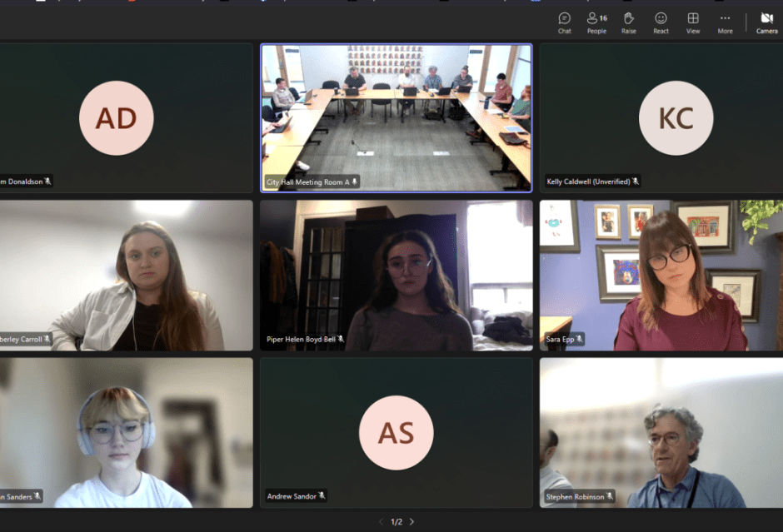This screenshot has width=783, height=532.
Task: Open the More actions menu
Action: [x=726, y=22]
